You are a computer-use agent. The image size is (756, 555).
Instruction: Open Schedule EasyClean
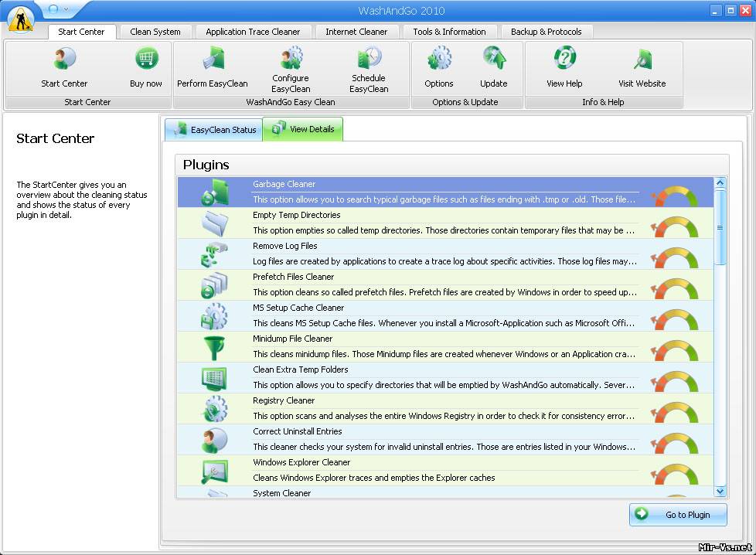pos(369,58)
